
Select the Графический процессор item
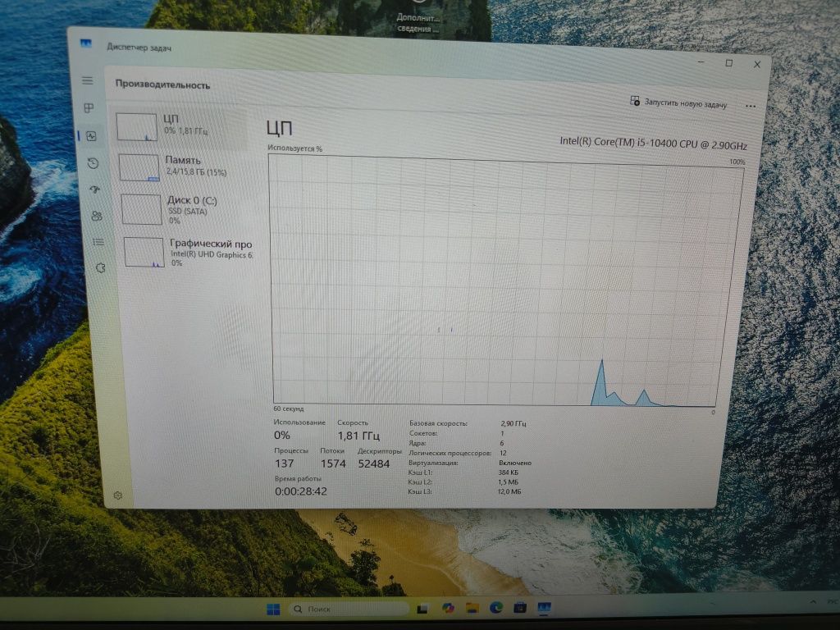click(189, 252)
